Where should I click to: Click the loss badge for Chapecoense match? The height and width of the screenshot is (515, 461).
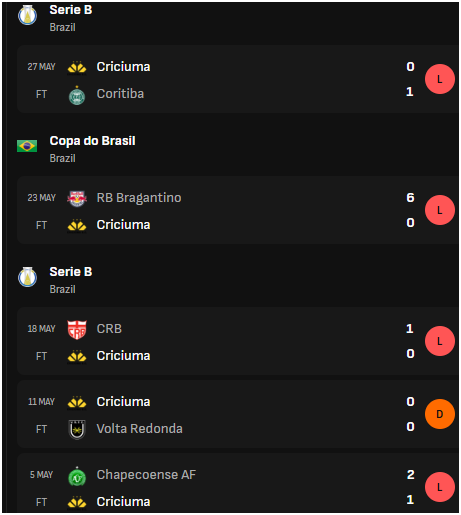440,487
